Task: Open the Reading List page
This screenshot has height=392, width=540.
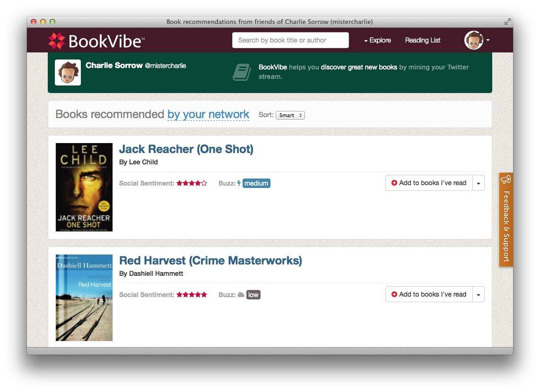Action: [423, 40]
